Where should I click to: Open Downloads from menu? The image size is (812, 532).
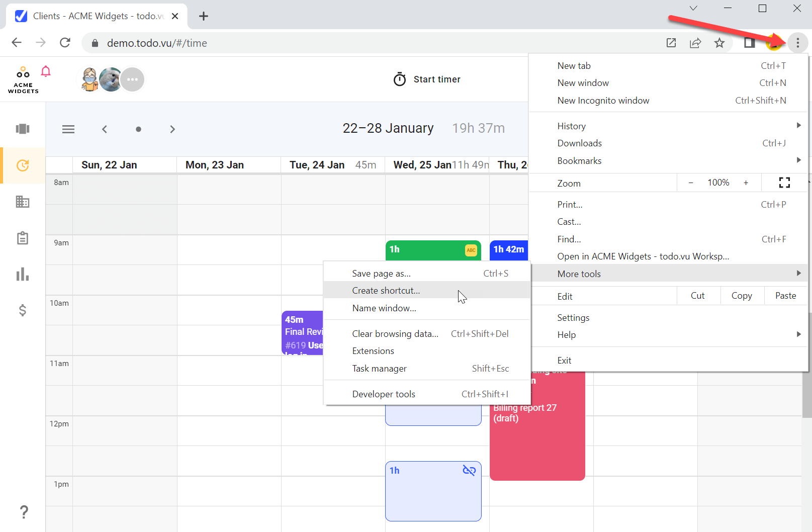tap(668, 143)
